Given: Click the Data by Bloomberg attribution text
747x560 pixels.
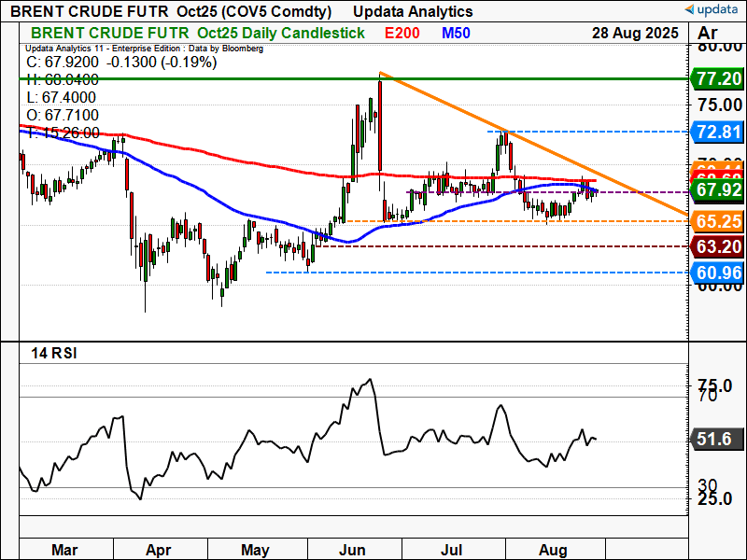Looking at the screenshot, I should coord(226,49).
